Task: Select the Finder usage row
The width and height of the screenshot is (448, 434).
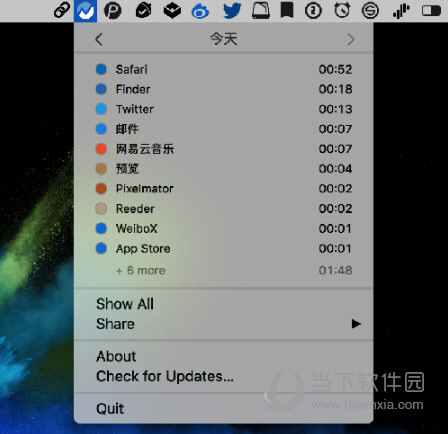Action: pos(224,89)
